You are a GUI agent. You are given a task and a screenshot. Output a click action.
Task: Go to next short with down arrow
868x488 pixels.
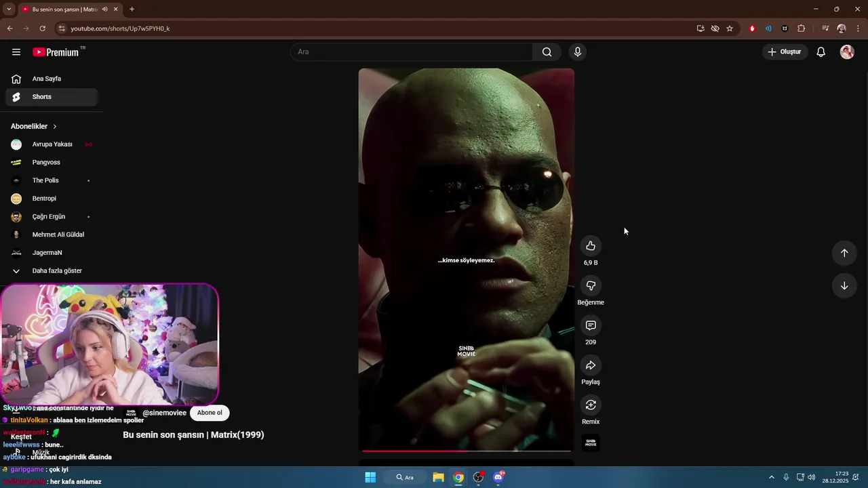tap(844, 286)
